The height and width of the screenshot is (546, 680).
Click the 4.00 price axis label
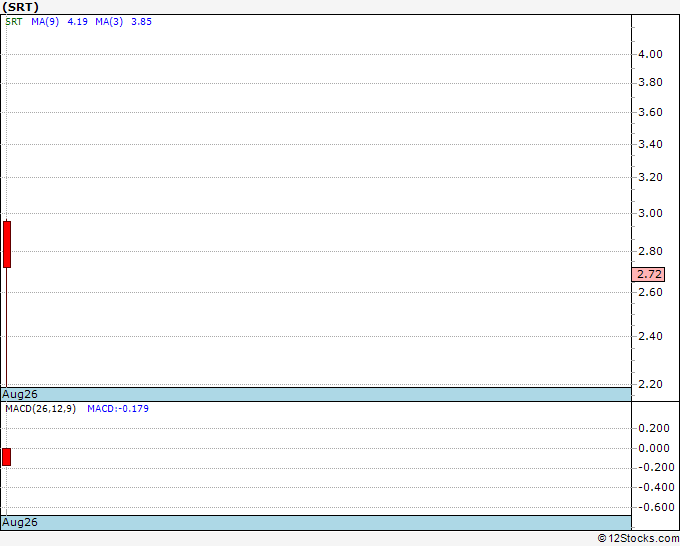[650, 54]
